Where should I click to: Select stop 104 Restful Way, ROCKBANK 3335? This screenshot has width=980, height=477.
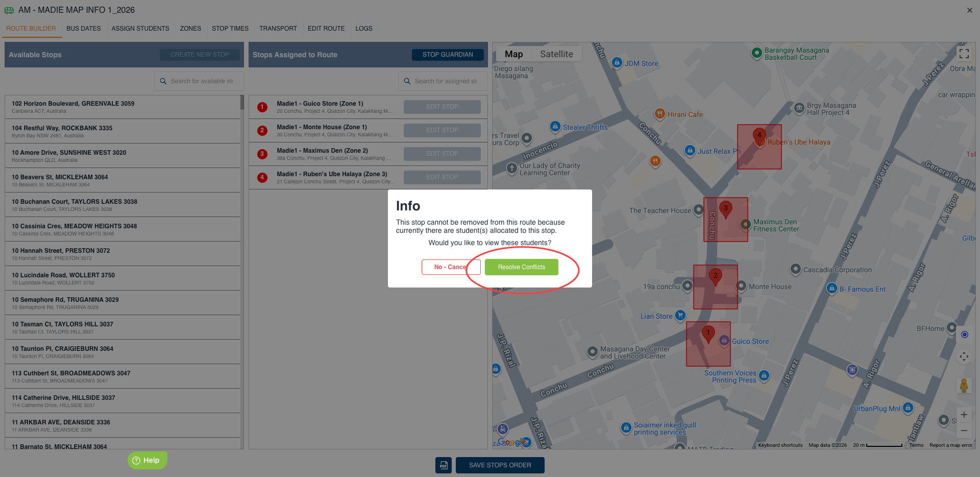click(x=122, y=131)
